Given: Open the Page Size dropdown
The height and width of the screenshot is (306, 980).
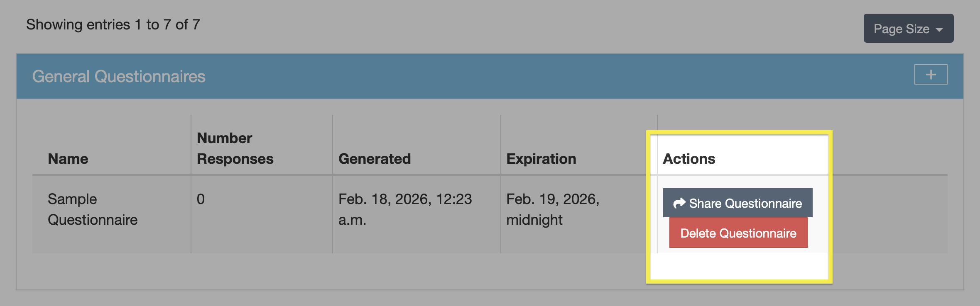Looking at the screenshot, I should [908, 29].
